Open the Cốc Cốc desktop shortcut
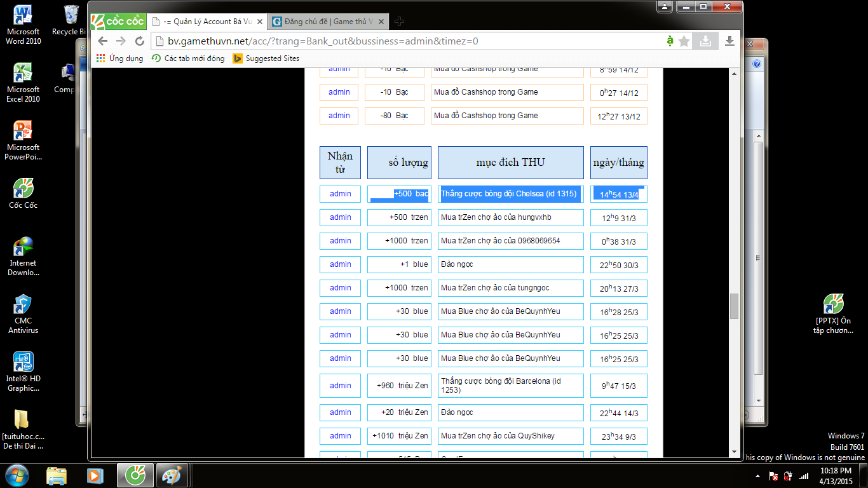 tap(24, 194)
